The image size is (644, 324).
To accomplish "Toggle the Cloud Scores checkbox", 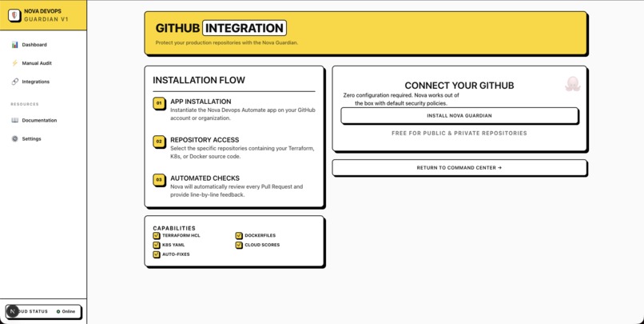I will [x=239, y=245].
